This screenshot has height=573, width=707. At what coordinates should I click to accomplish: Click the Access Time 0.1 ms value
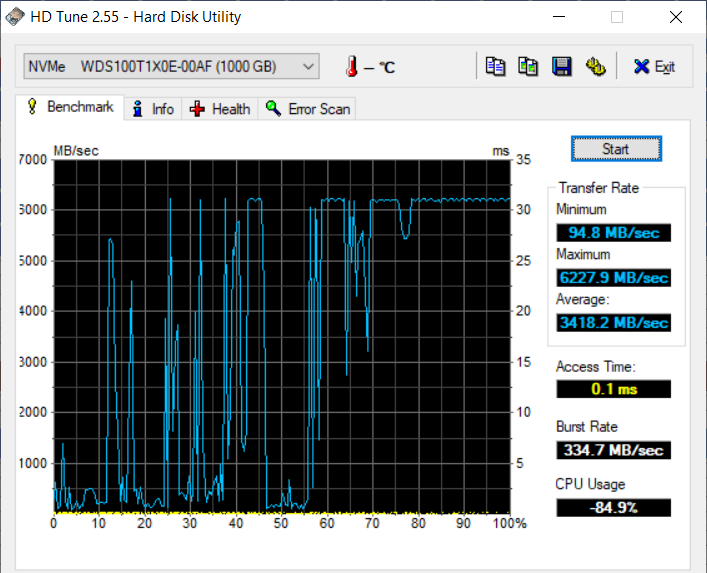pos(614,389)
